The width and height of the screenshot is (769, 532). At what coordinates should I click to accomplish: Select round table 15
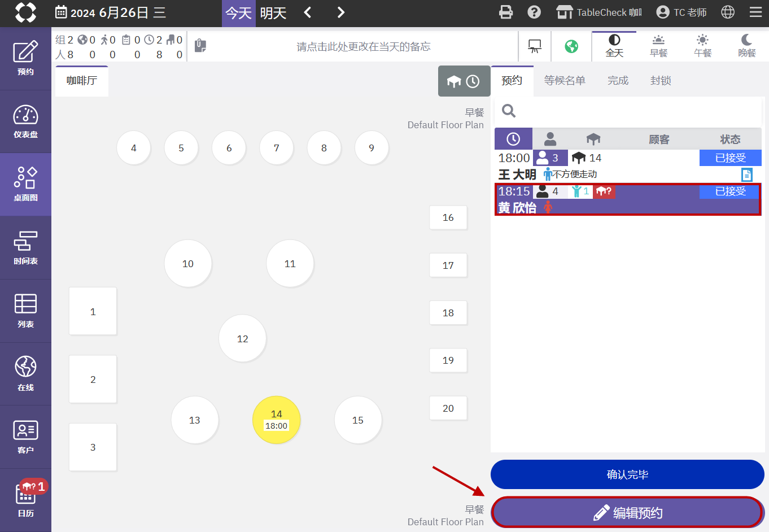[x=358, y=420]
